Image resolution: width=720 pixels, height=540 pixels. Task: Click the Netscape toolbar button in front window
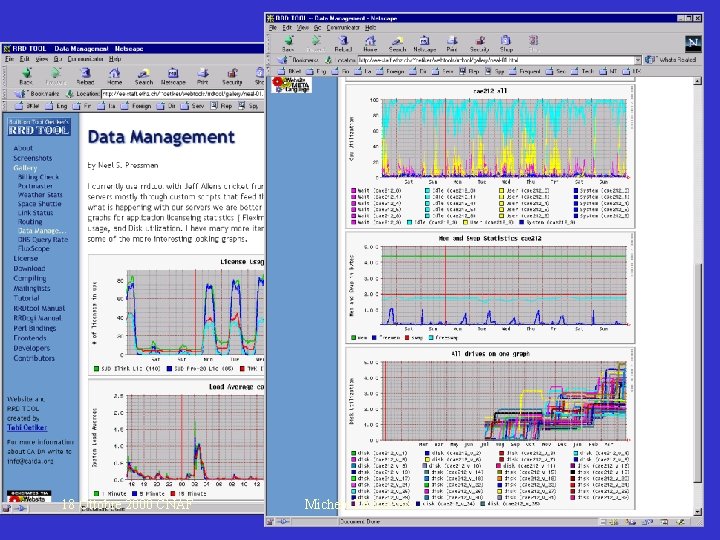pos(424,44)
